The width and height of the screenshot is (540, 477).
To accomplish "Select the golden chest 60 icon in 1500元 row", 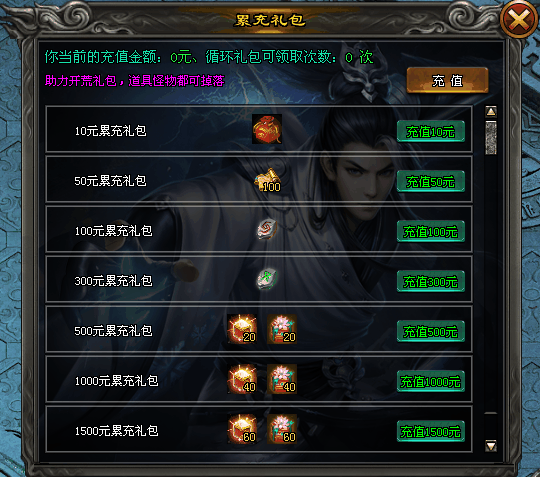I will click(x=242, y=429).
